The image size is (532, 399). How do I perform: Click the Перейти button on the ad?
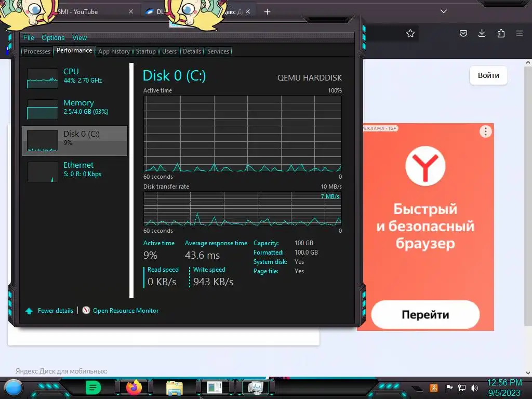coord(425,314)
